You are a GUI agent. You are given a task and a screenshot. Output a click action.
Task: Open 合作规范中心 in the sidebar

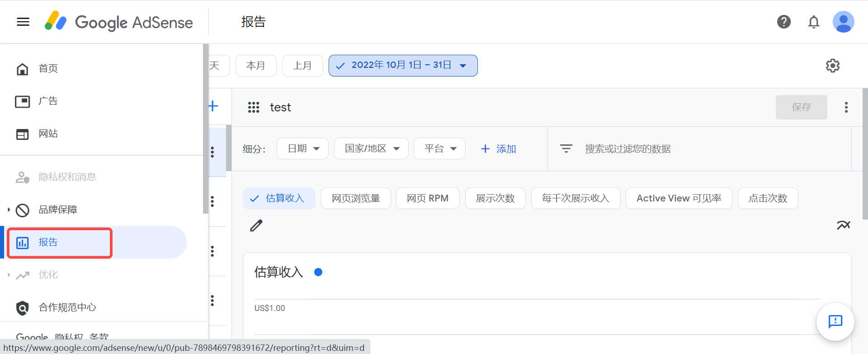[67, 307]
